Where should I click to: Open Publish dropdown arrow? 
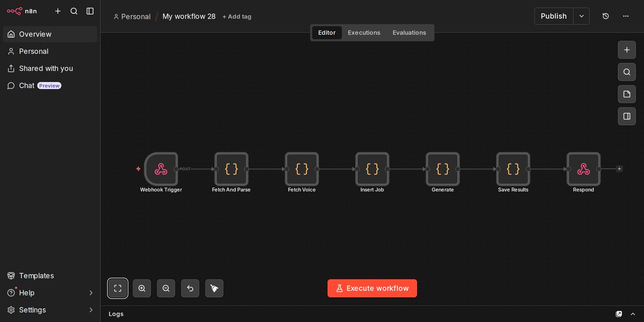pyautogui.click(x=582, y=16)
